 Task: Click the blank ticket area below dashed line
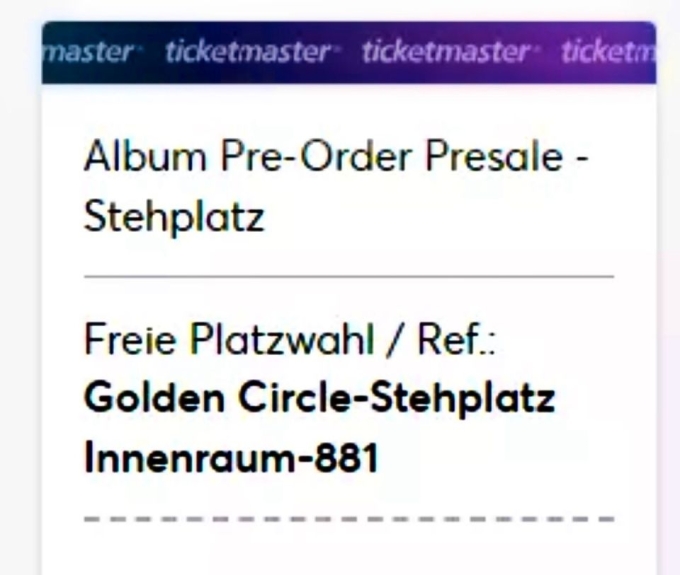tap(348, 550)
